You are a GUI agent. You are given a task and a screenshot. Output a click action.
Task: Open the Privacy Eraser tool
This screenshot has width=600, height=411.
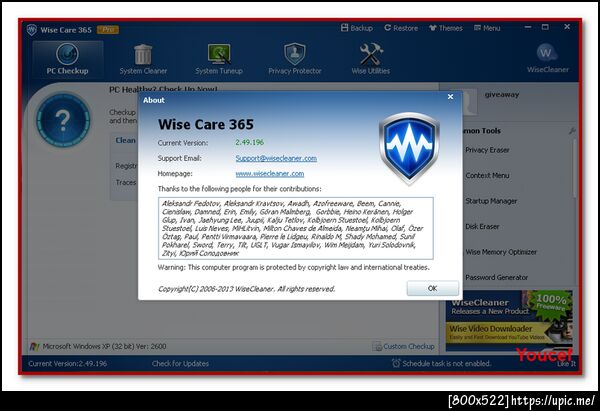click(x=487, y=150)
